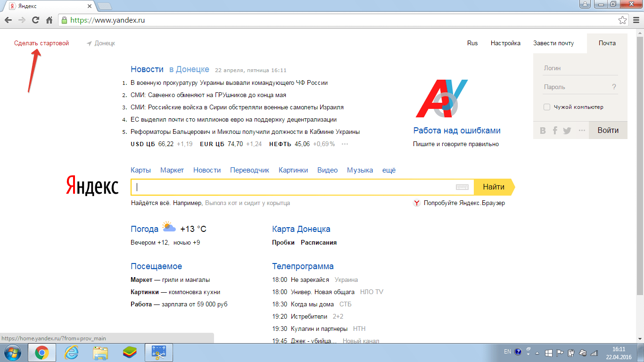644x362 pixels.
Task: Expand more exchange rates with three dots
Action: click(345, 144)
